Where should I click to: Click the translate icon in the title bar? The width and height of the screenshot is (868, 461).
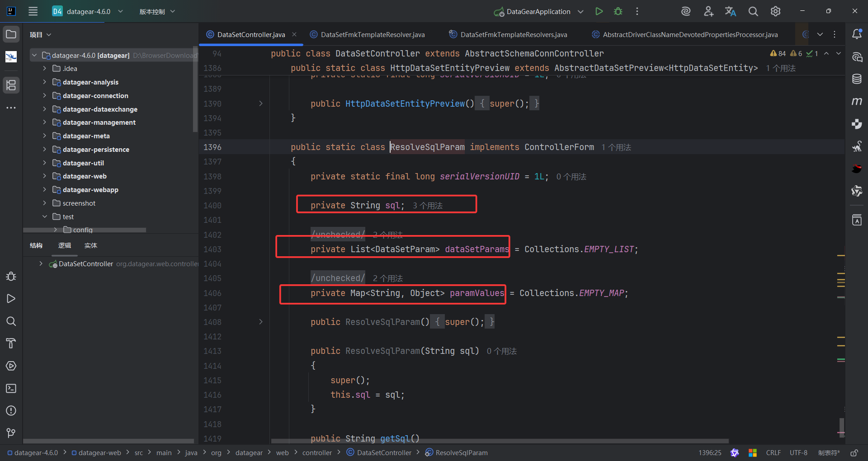pyautogui.click(x=731, y=11)
